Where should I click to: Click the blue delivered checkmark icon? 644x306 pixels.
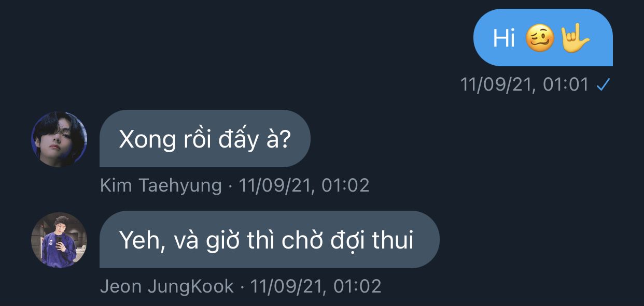click(x=602, y=85)
